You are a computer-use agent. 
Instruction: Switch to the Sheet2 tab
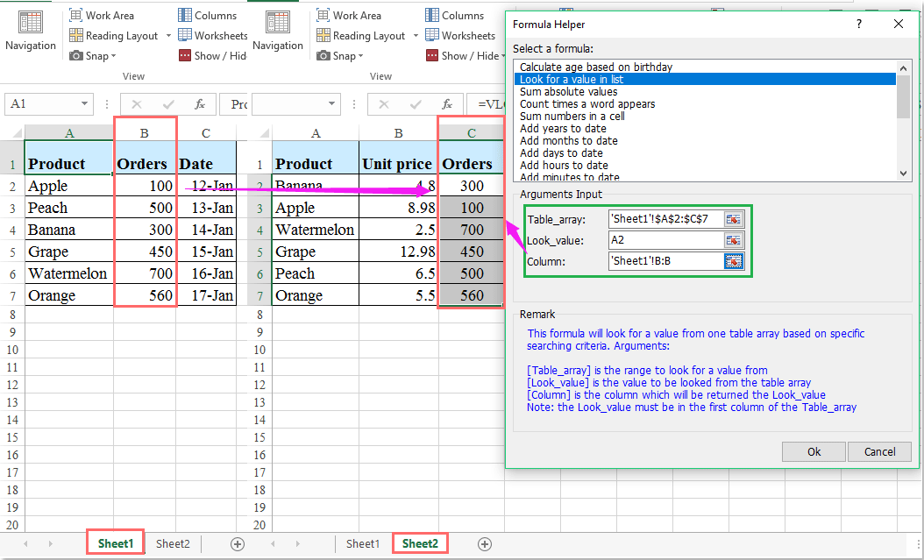pos(420,542)
